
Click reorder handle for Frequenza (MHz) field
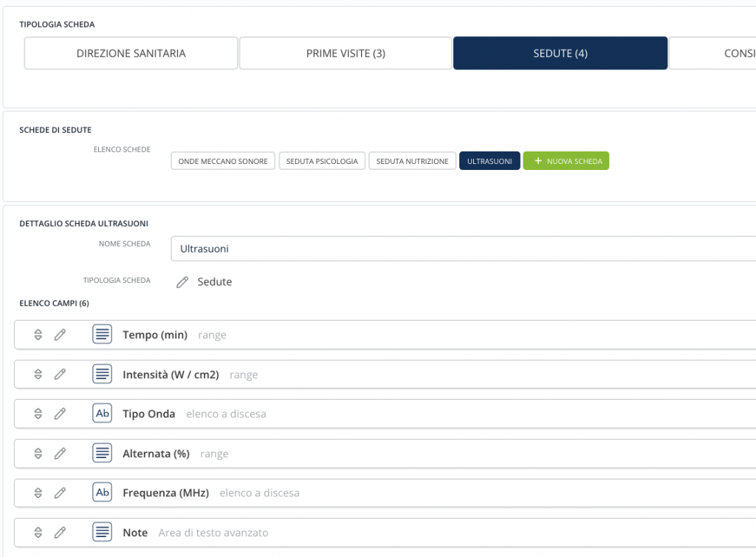pos(38,493)
